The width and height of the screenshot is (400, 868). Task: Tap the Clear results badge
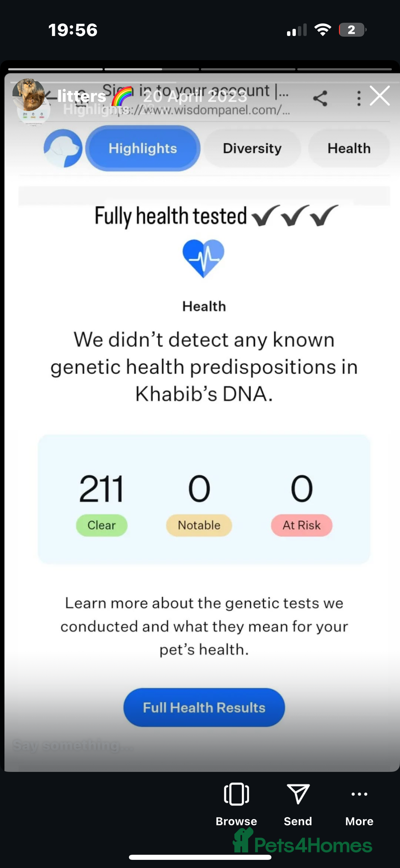click(x=101, y=525)
